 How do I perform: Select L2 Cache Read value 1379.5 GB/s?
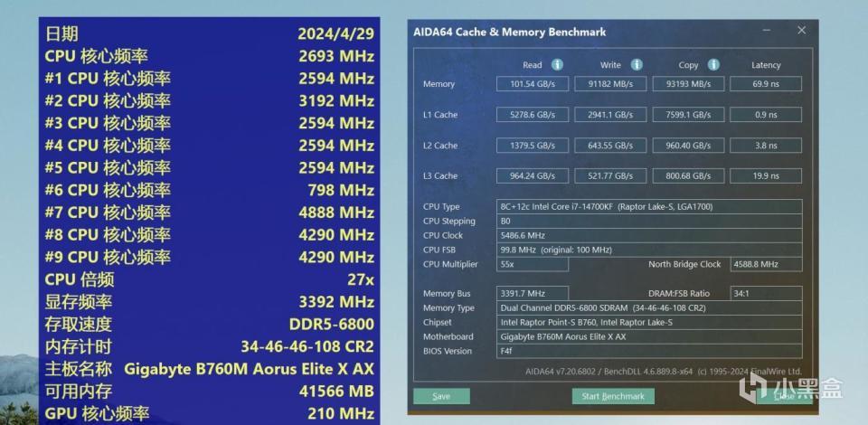point(532,146)
